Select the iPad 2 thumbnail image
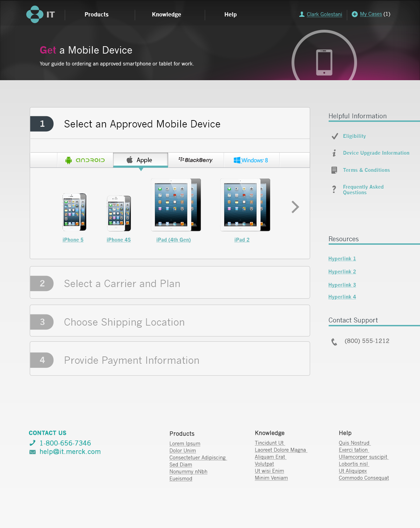The image size is (420, 528). pyautogui.click(x=245, y=205)
